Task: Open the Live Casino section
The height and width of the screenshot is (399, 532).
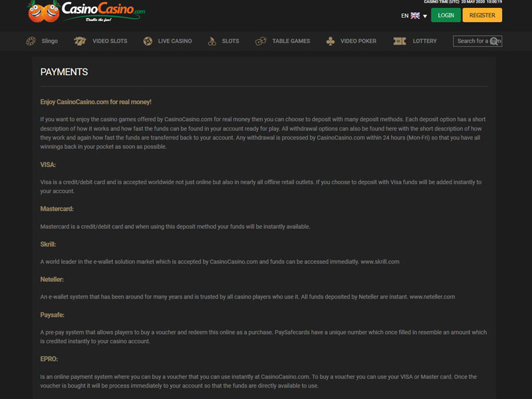Action: coord(175,41)
